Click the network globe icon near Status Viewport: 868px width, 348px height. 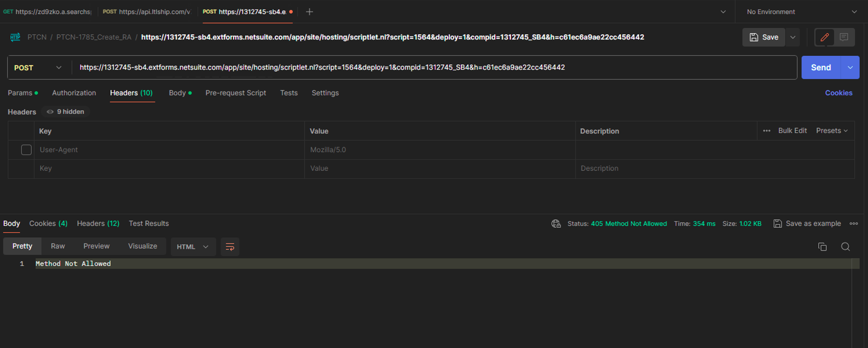556,224
